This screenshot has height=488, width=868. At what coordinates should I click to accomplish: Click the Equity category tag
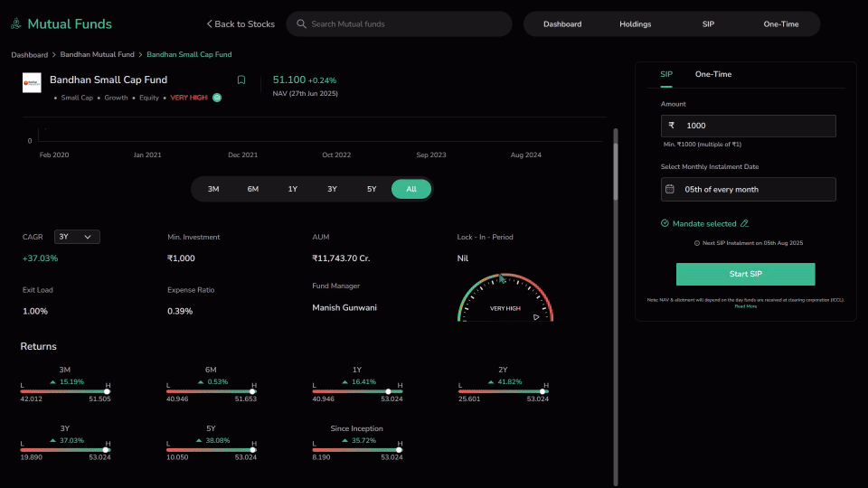tap(149, 98)
